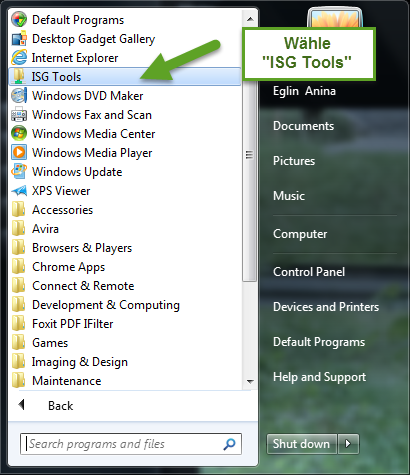410x475 pixels.
Task: Open shutdown options arrow menu
Action: pyautogui.click(x=348, y=444)
